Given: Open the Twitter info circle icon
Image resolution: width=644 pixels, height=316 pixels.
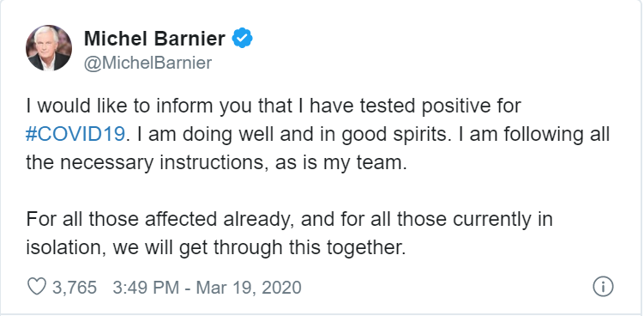Looking at the screenshot, I should 603,287.
